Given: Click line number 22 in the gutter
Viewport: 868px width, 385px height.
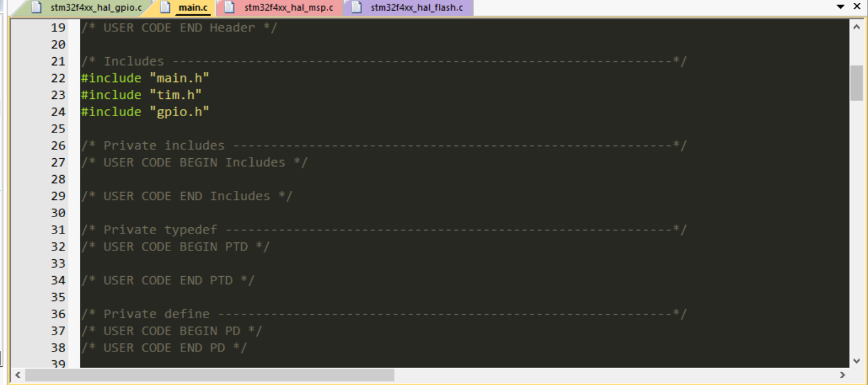Looking at the screenshot, I should click(58, 78).
